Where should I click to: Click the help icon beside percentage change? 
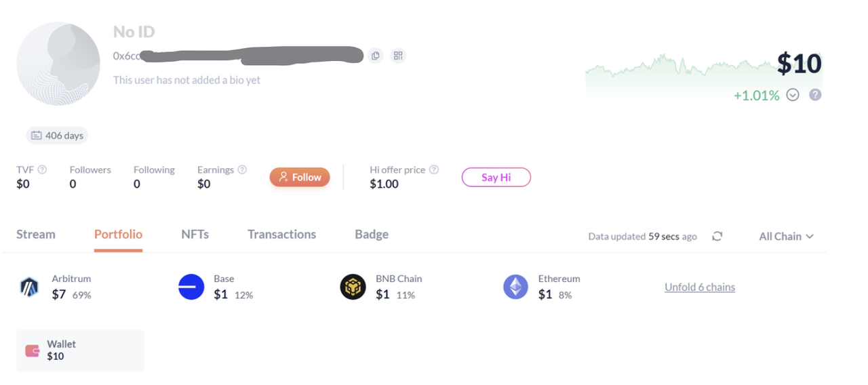[815, 95]
